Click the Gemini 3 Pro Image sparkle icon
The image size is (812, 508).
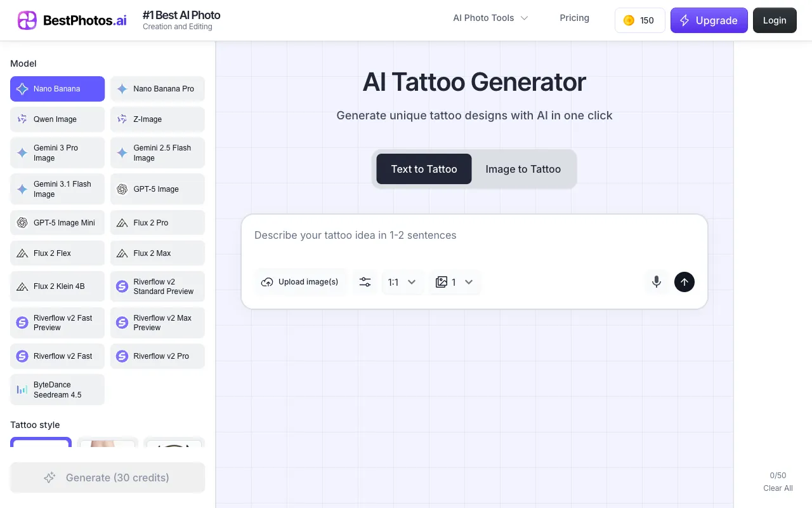click(x=22, y=153)
